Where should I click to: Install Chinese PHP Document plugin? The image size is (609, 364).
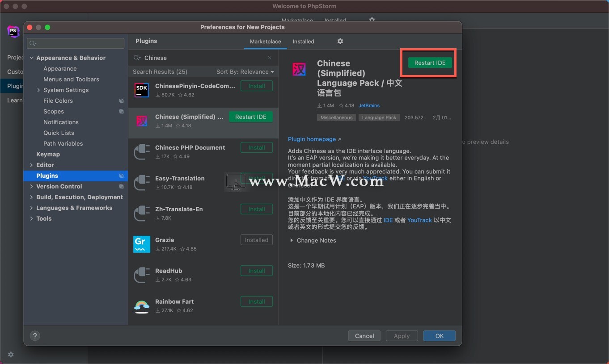click(257, 148)
